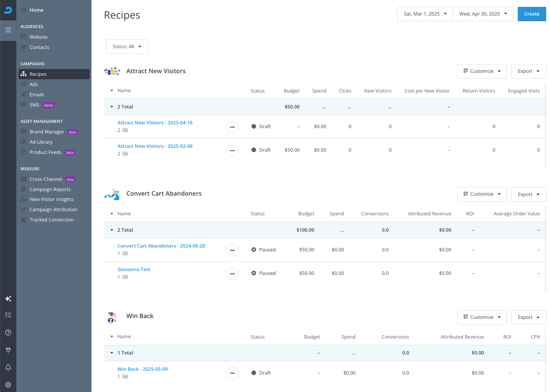
Task: Collapse the $100.00 2 Total row in Cart Abandoners
Action: [x=112, y=230]
